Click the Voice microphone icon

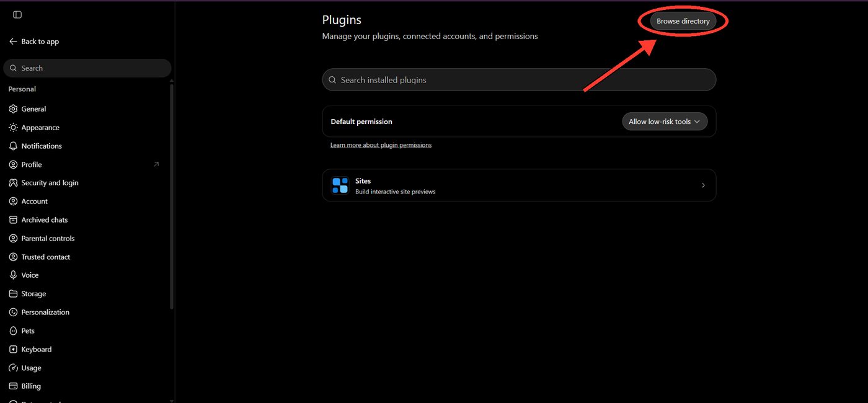pyautogui.click(x=13, y=275)
